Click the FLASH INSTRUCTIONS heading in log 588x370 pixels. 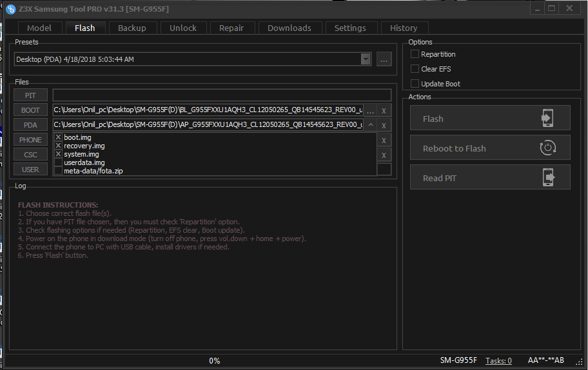(58, 205)
